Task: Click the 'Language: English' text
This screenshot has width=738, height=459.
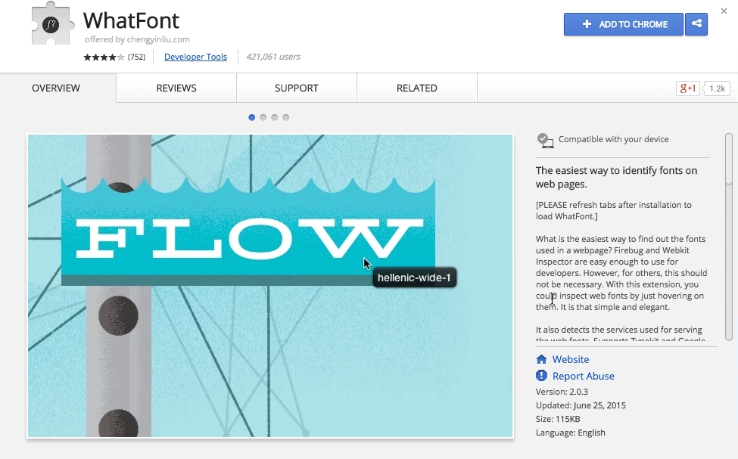Action: tap(570, 433)
